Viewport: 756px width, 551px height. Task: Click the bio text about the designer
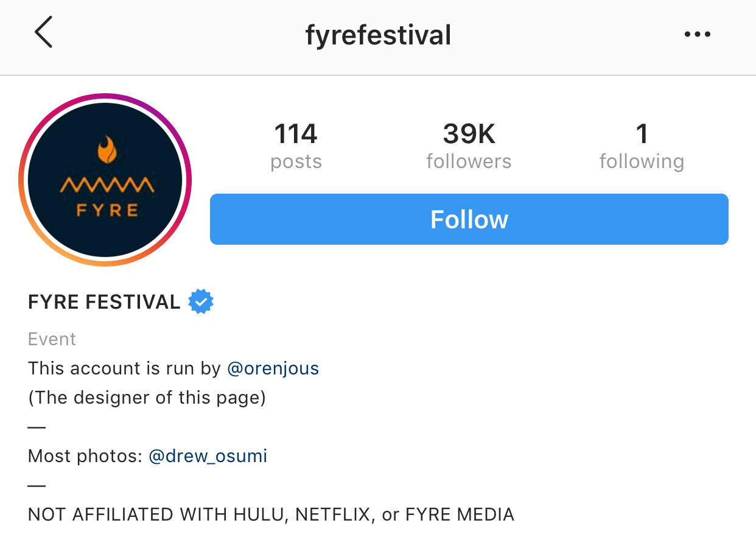pyautogui.click(x=146, y=397)
